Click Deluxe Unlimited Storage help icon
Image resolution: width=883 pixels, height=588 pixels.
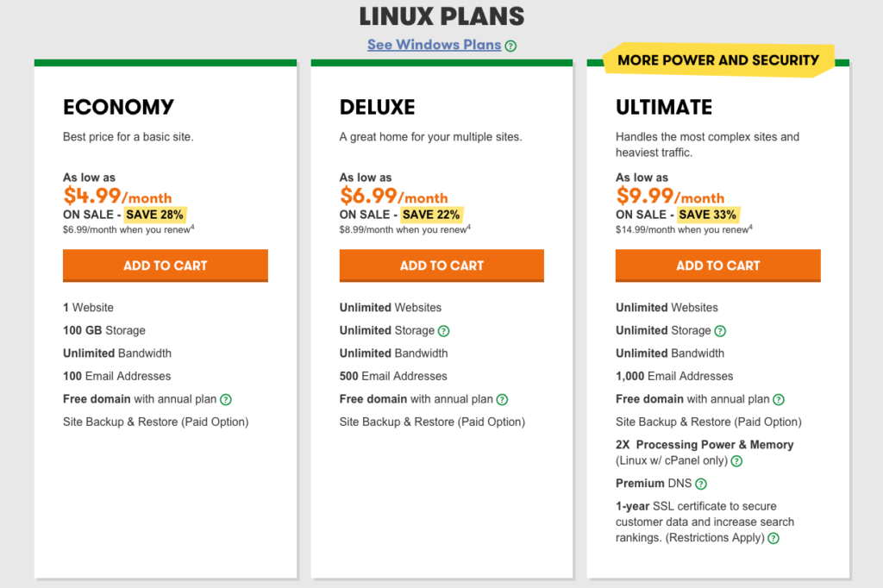click(444, 331)
